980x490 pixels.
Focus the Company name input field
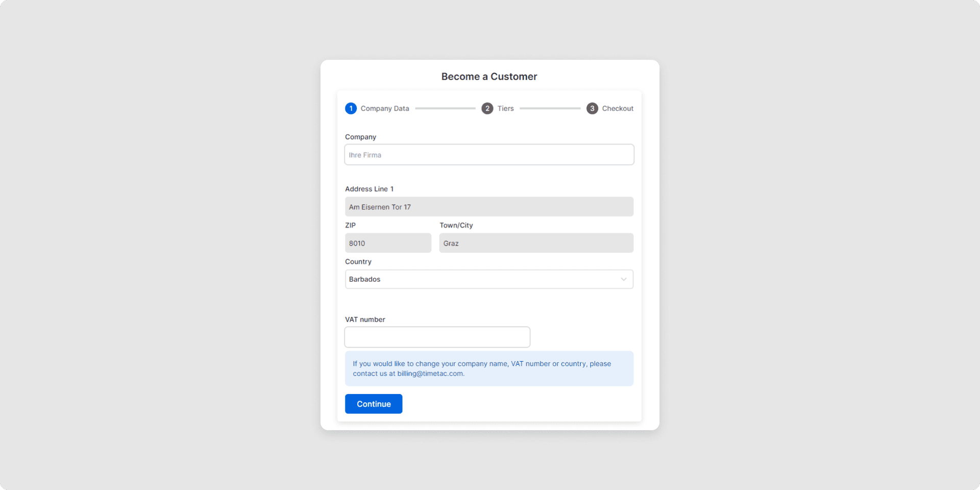click(489, 155)
